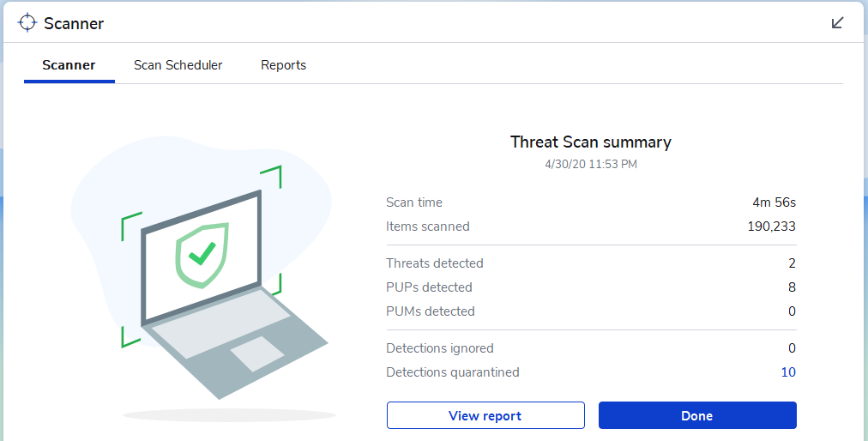Click the Threat Scan summary heading
The image size is (868, 441).
pyautogui.click(x=590, y=142)
